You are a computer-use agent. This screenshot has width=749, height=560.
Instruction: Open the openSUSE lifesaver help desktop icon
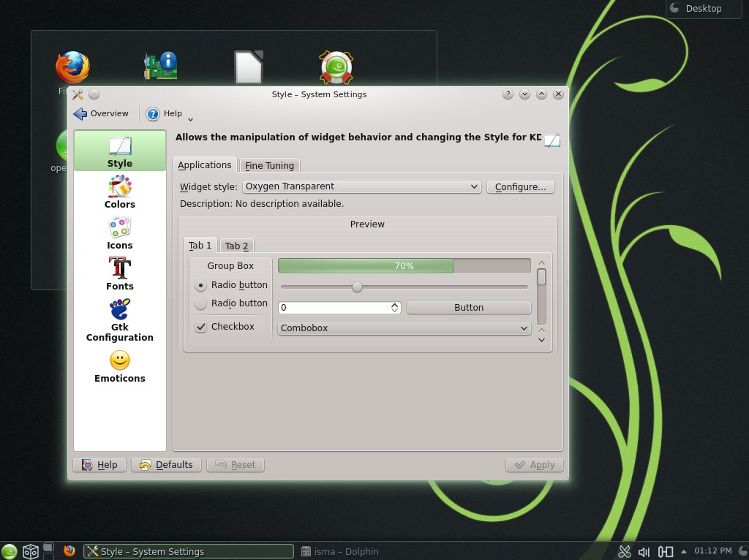pos(336,67)
